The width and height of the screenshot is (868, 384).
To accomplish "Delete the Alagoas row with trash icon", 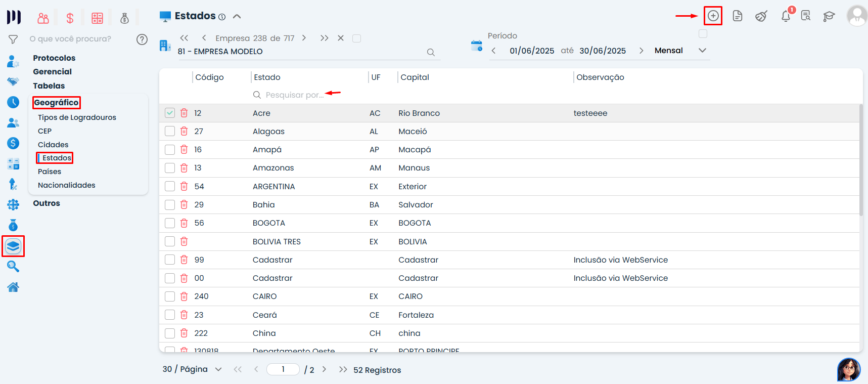I will click(x=184, y=132).
